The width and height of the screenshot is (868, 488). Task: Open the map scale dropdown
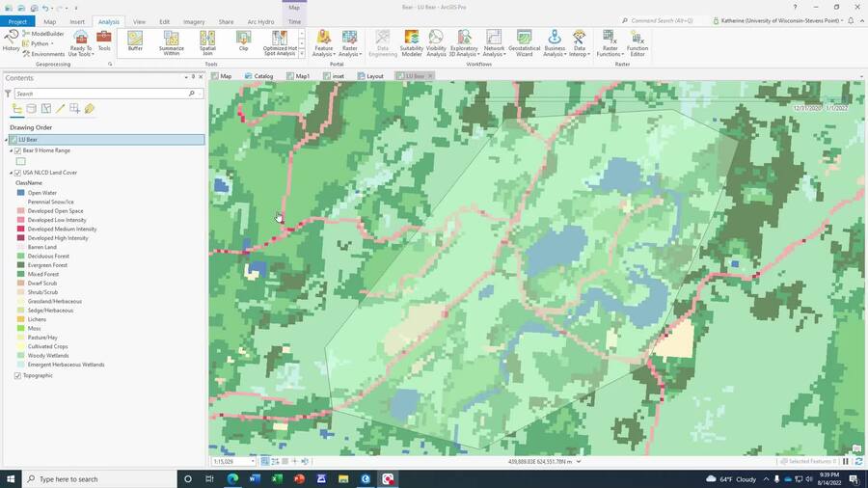[x=253, y=461]
